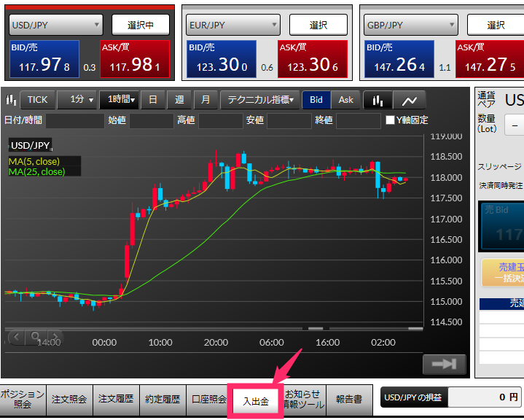Click the 売 Bid order panel
Viewport: 524px width, 420px height.
(501, 226)
